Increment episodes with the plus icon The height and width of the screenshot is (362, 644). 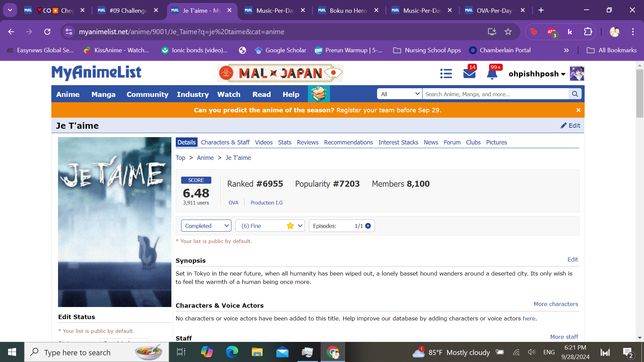[368, 226]
